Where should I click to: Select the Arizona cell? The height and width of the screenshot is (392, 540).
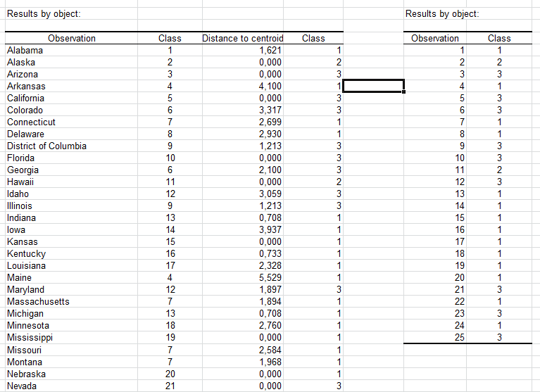(x=71, y=75)
